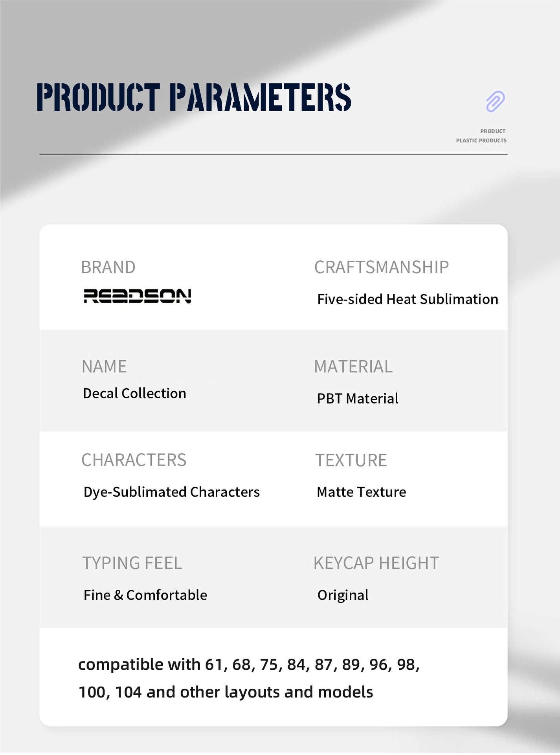The height and width of the screenshot is (755, 560).
Task: Click the TYPING FEEL label
Action: [x=132, y=563]
